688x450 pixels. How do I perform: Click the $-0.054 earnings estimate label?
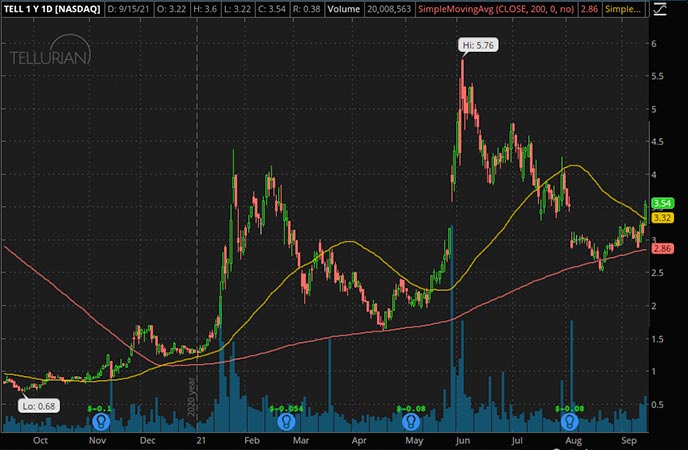286,409
